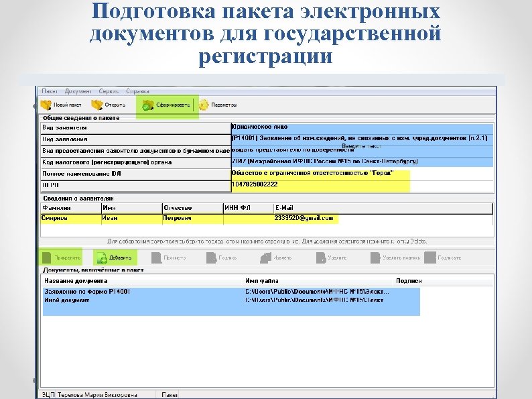Click the ЭЦП Терехова Мария Викторовна status entry
532x399 pixels.
pos(90,395)
